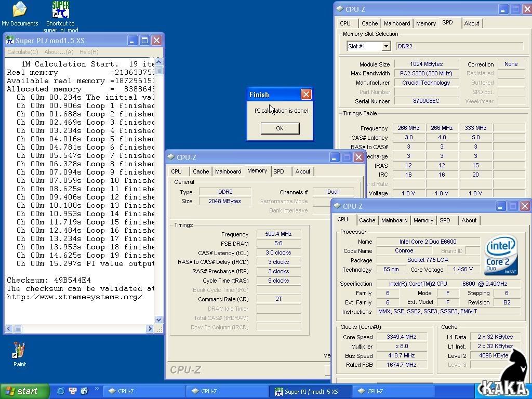Click the Checksum: 49B544E4 line in Super PI
Image resolution: width=532 pixels, height=399 pixels.
[49, 280]
